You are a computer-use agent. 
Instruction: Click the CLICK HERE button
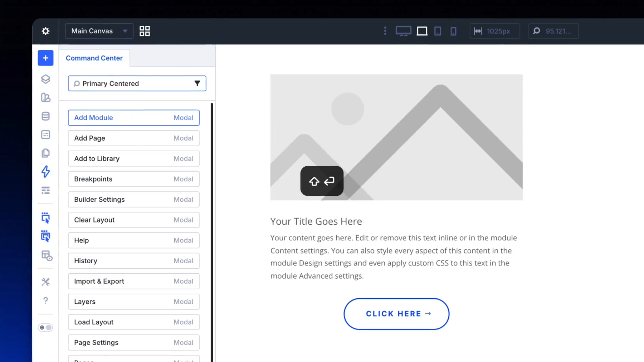(396, 314)
